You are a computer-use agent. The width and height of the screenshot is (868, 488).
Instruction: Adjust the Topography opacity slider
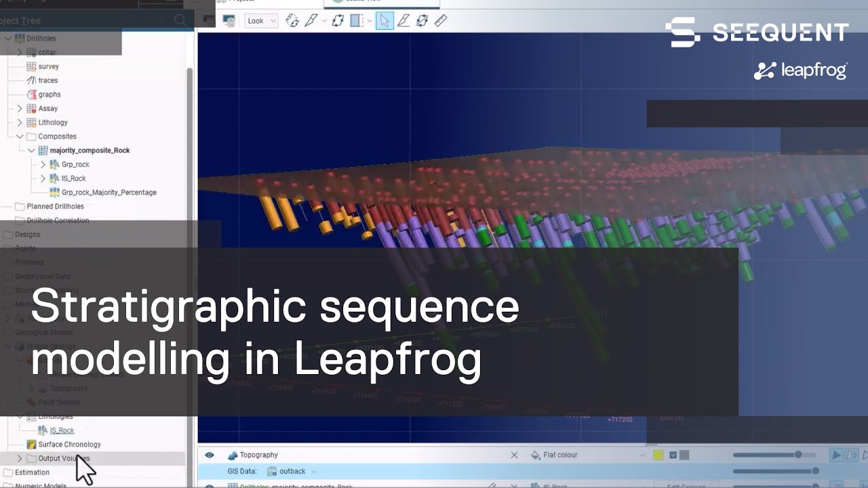pos(776,455)
